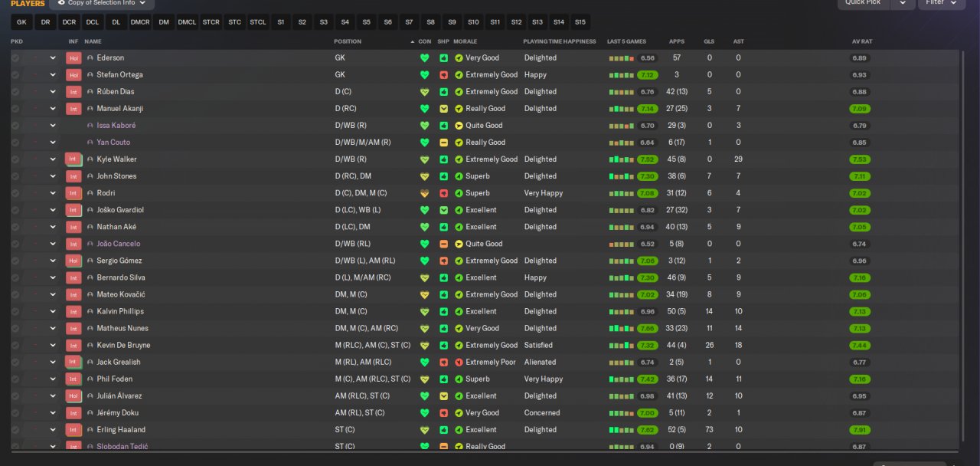980x466 pixels.
Task: Toggle the picked circle for John Stones
Action: (15, 176)
